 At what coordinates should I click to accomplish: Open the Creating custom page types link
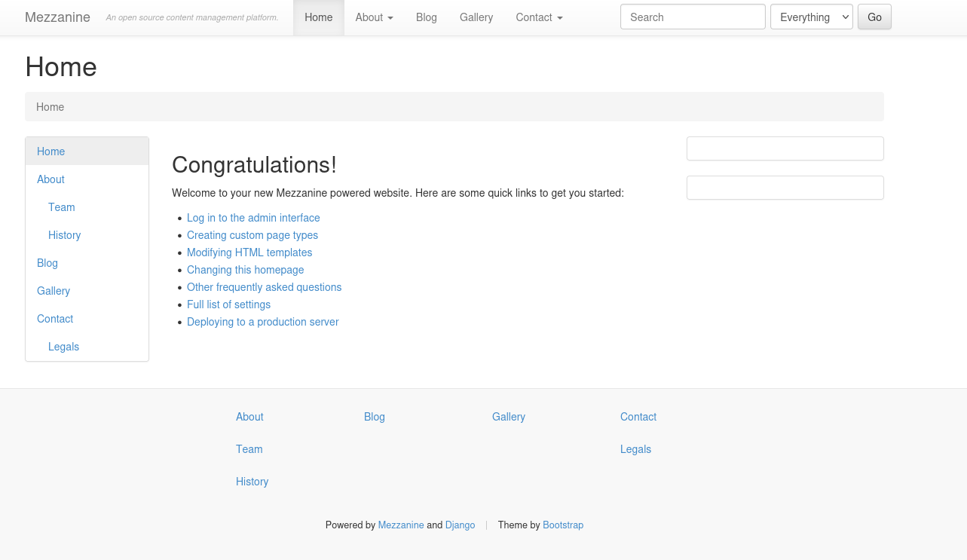pyautogui.click(x=252, y=235)
